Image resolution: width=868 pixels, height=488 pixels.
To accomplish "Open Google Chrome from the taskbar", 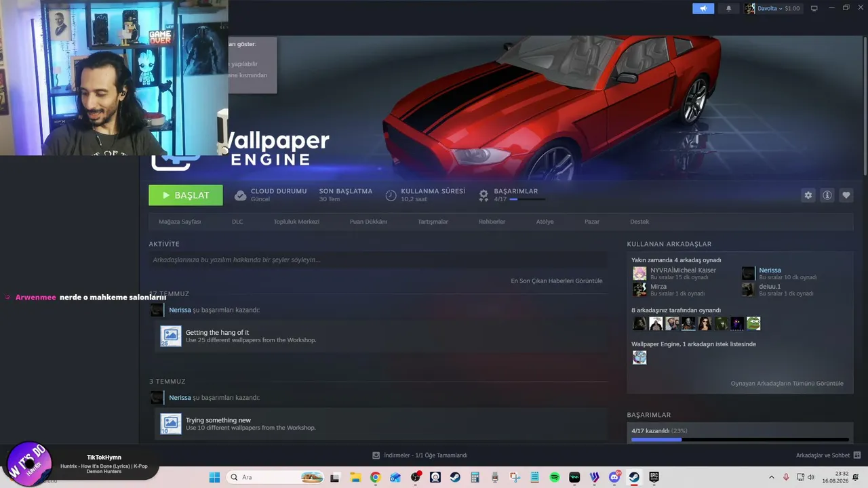I will tap(375, 477).
